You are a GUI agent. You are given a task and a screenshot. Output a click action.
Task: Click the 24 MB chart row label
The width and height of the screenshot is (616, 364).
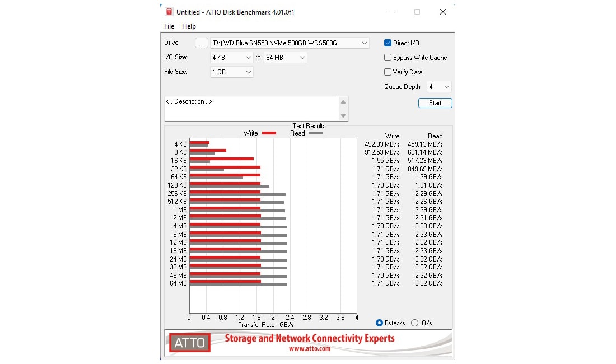(x=178, y=259)
